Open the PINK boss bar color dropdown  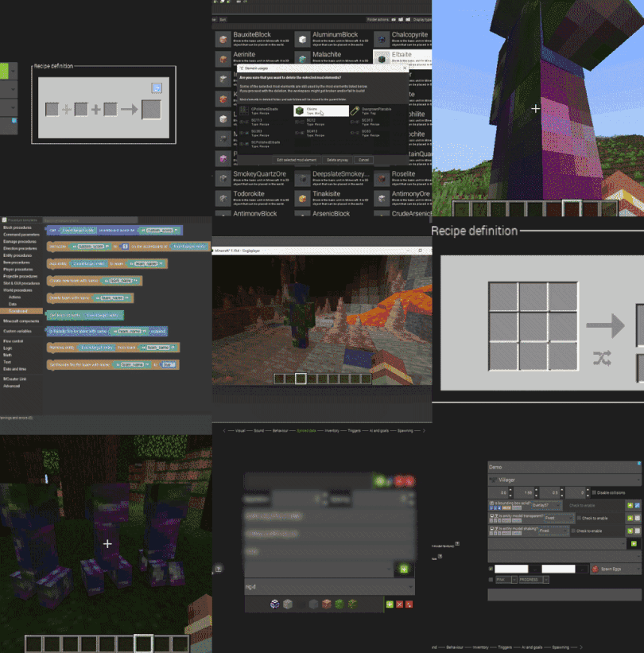pyautogui.click(x=506, y=580)
